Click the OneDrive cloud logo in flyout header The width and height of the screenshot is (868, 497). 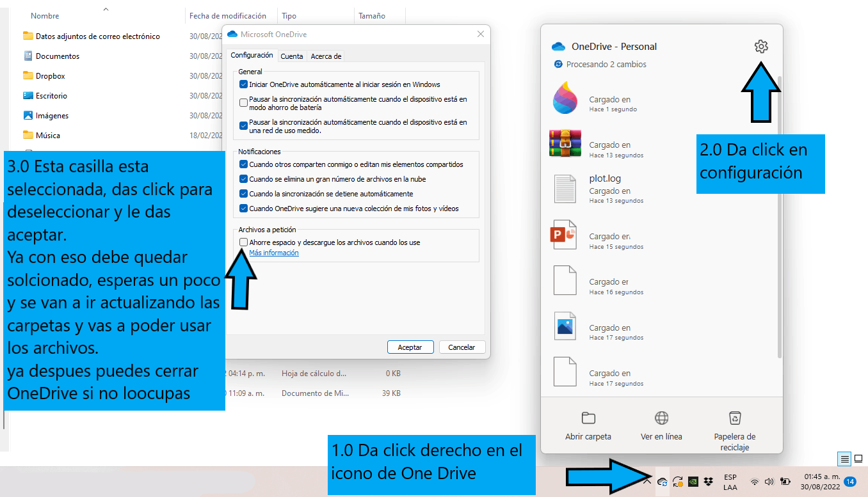click(x=558, y=47)
